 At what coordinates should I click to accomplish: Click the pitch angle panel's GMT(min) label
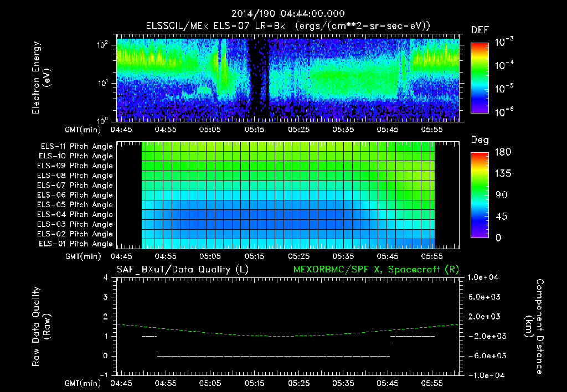click(83, 256)
